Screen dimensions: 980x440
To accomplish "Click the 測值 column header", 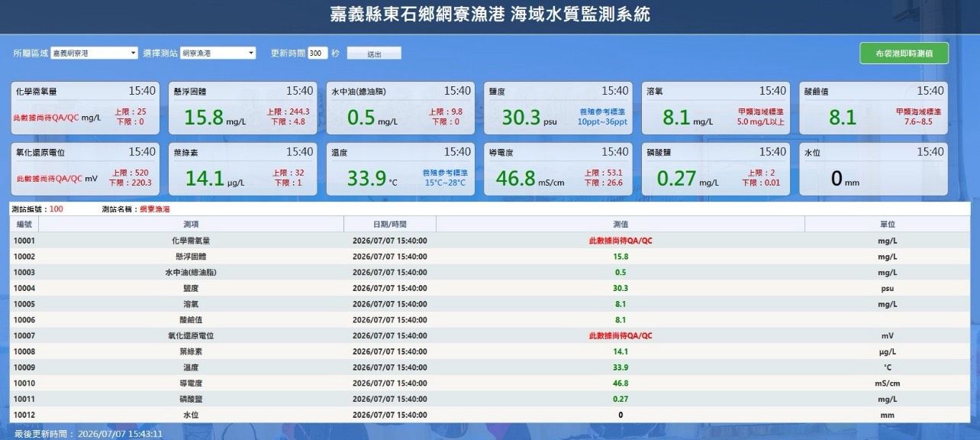I will 621,225.
